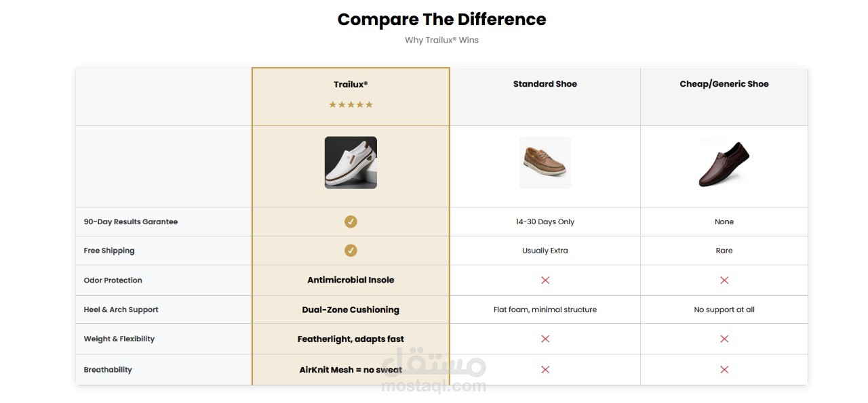Click Cheap/Generic Shoe's Odor Protection red X
This screenshot has width=868, height=403.
click(724, 280)
